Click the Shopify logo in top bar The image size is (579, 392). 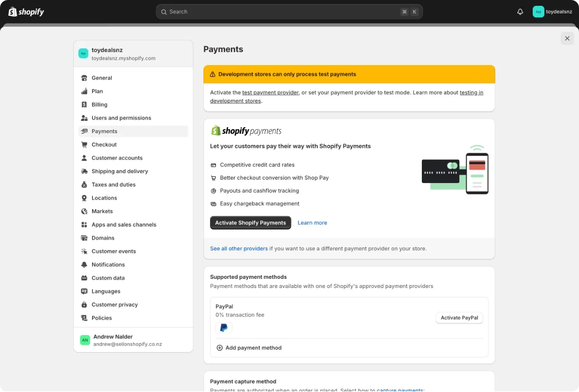click(26, 12)
